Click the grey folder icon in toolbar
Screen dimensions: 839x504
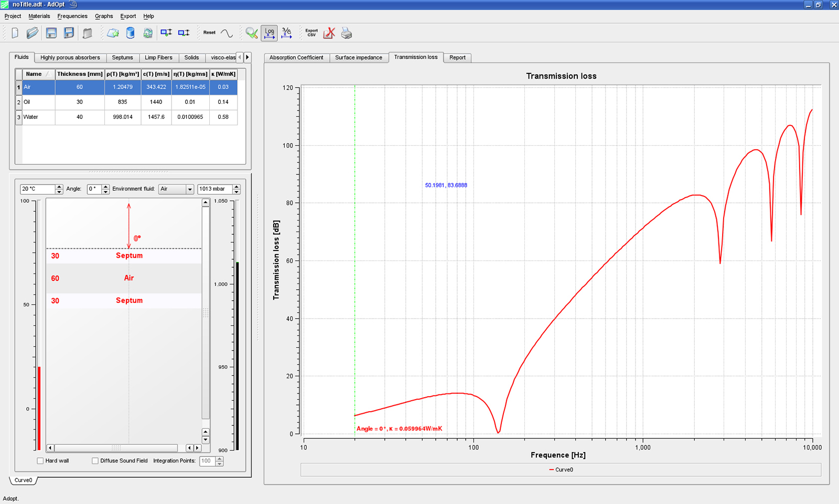click(88, 33)
